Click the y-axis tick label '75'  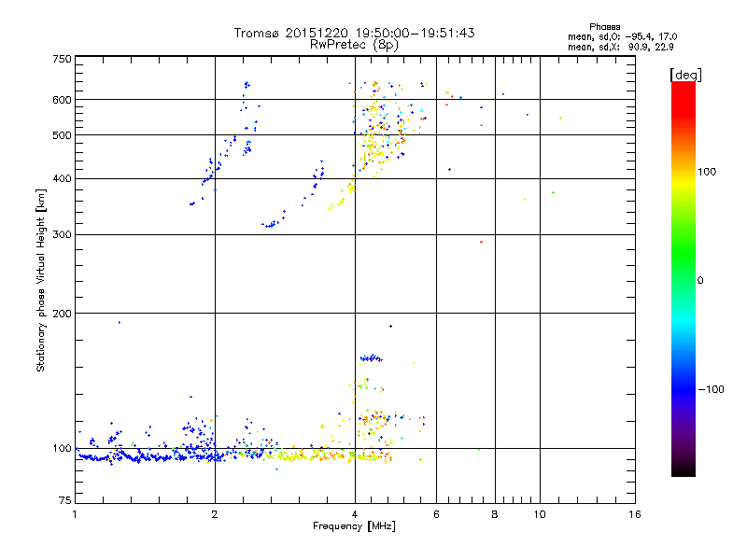click(x=65, y=500)
